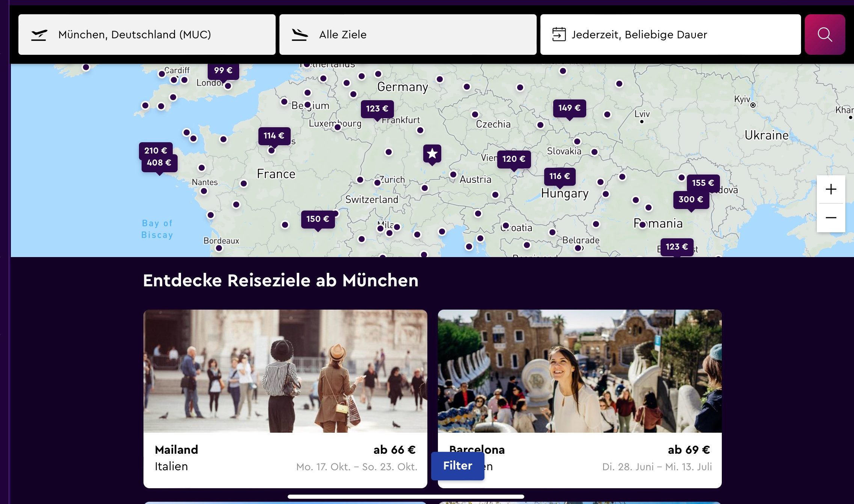Select the 300 € marker near Romania
854x504 pixels.
click(691, 200)
